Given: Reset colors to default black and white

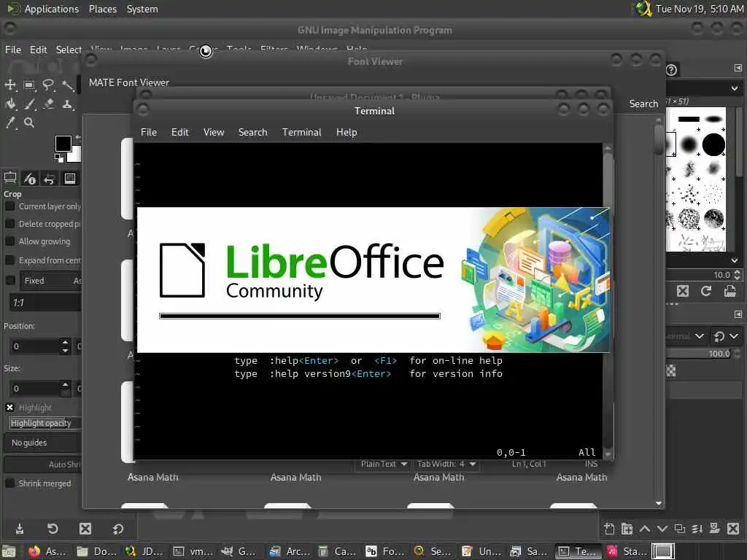Looking at the screenshot, I should [58, 157].
